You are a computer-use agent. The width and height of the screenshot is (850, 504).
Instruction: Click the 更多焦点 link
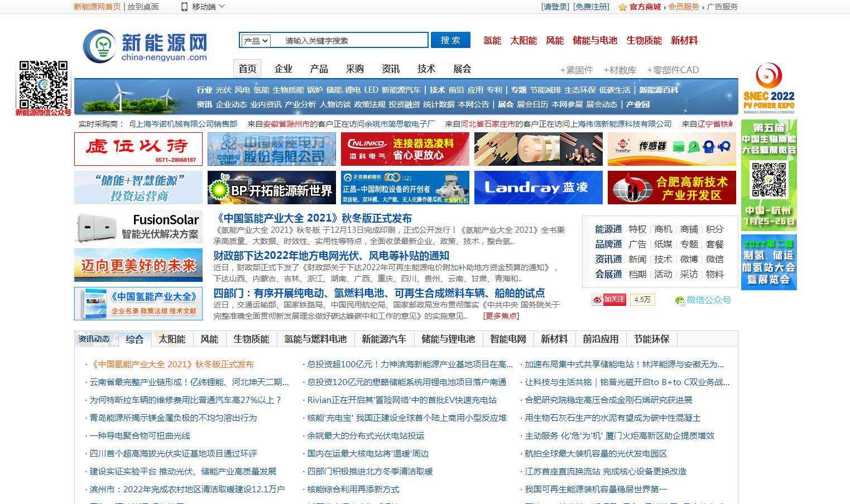501,316
